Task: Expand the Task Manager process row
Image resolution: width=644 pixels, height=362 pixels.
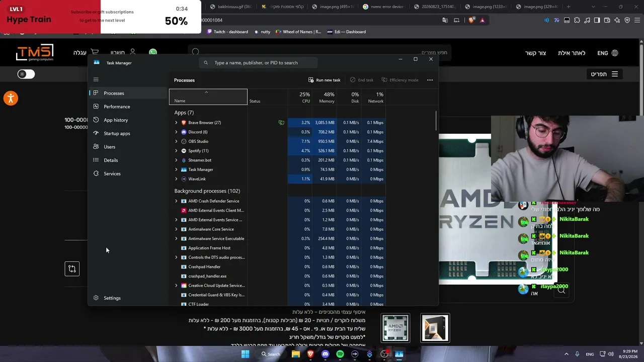Action: click(176, 169)
